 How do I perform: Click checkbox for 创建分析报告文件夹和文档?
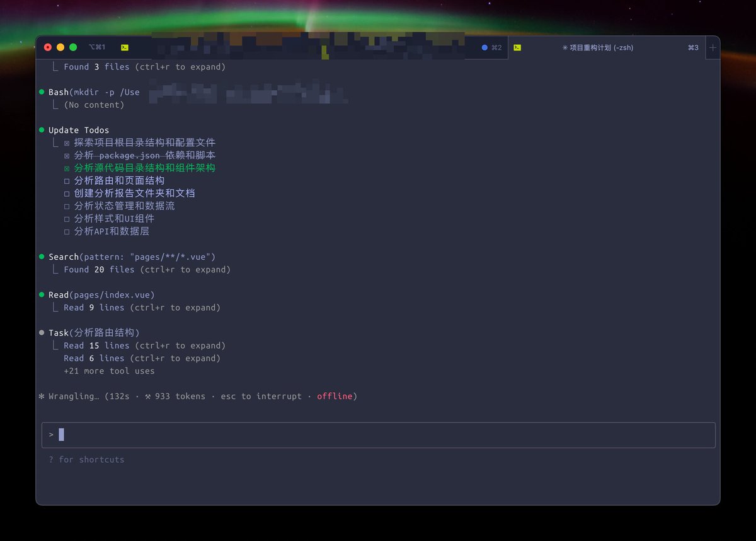click(x=67, y=194)
